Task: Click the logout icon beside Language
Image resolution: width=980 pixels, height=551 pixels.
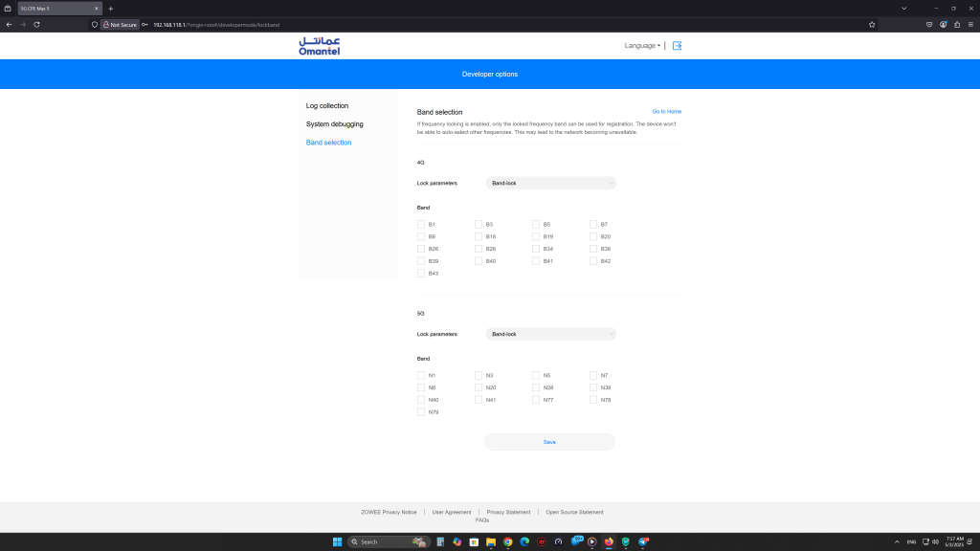Action: pos(677,45)
